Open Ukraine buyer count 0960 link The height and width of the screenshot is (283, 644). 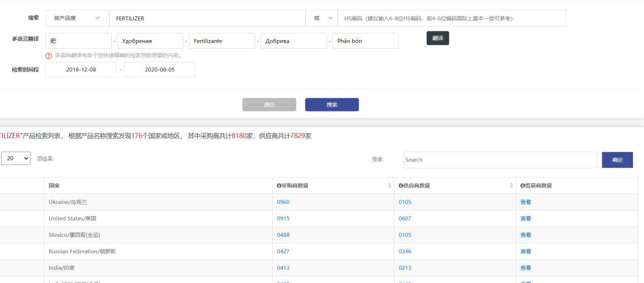[283, 202]
